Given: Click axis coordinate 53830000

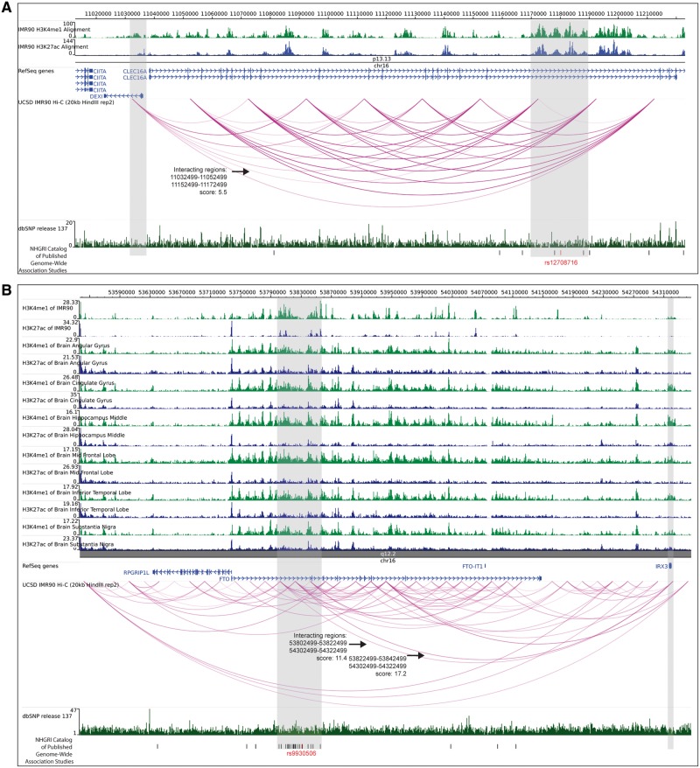Looking at the screenshot, I should (x=303, y=292).
